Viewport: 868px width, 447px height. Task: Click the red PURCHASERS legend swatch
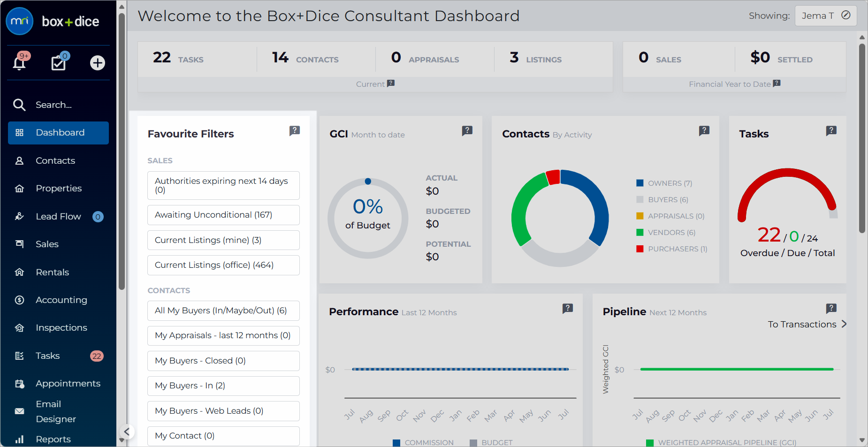pos(640,249)
